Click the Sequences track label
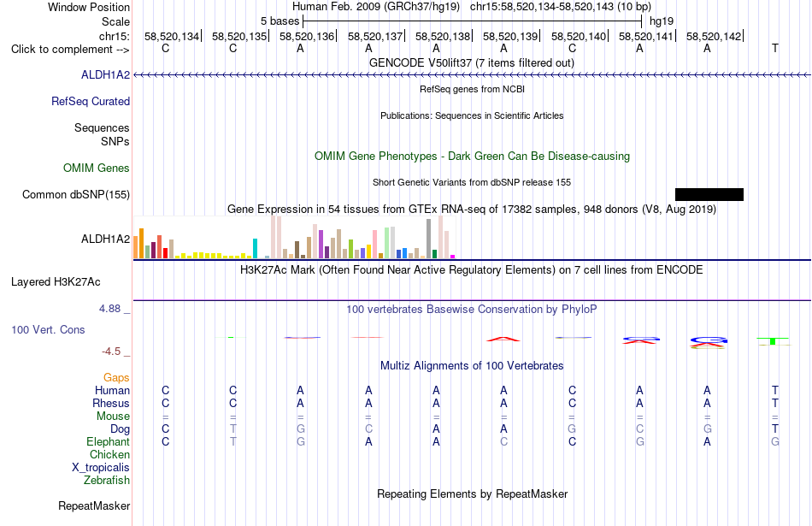This screenshot has width=812, height=526. [x=102, y=127]
